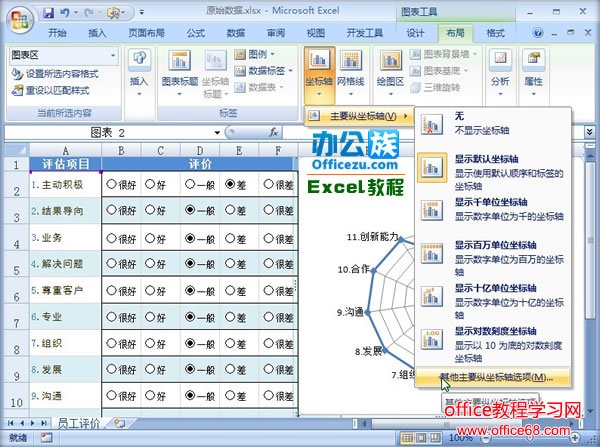Viewport: 600px width, 447px height.
Task: Click the Office button
Action: point(20,20)
